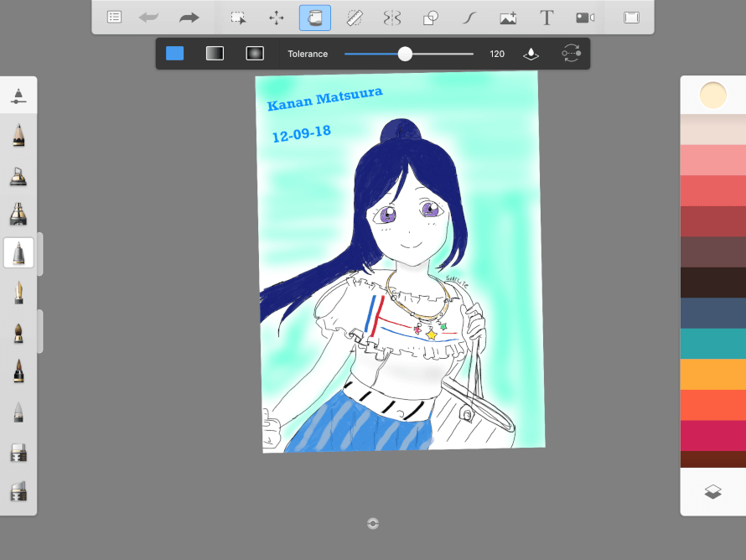Open the main menu
The height and width of the screenshot is (560, 746).
pos(113,17)
